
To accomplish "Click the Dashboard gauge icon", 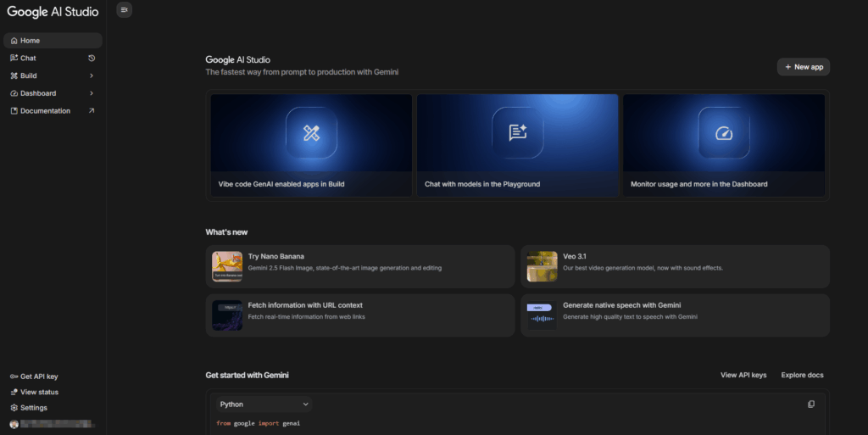I will coord(723,133).
